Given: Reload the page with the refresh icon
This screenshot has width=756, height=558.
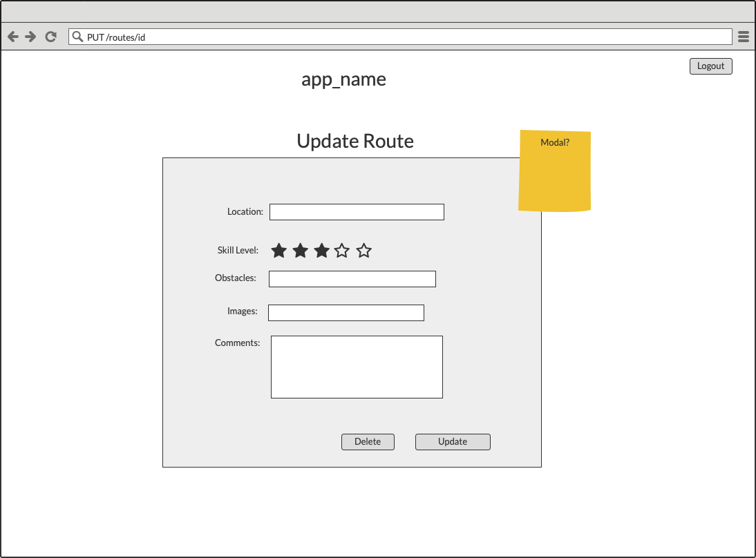Looking at the screenshot, I should tap(50, 37).
